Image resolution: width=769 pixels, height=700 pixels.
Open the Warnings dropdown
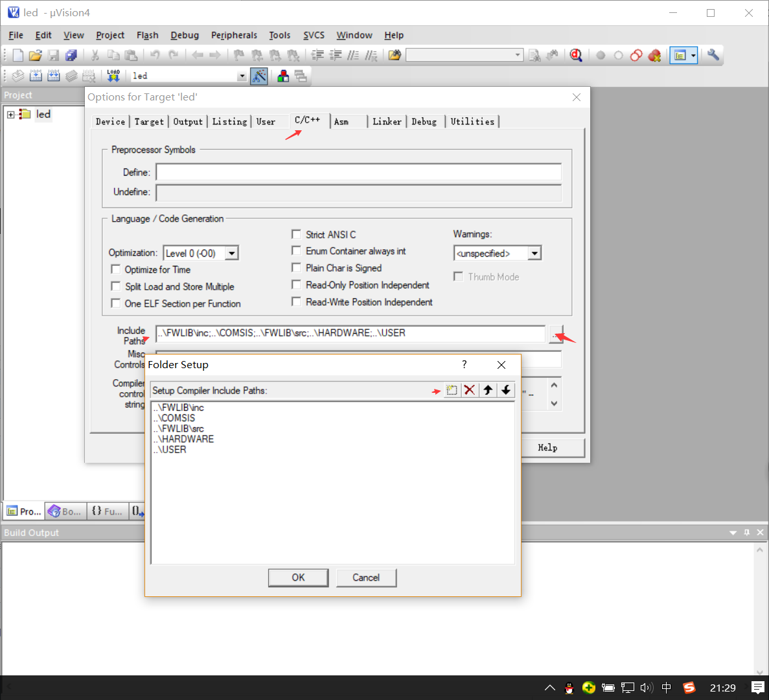point(534,253)
